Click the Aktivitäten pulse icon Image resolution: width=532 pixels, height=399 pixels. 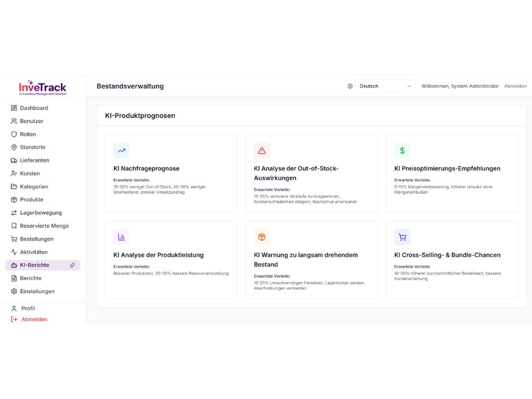coord(14,252)
